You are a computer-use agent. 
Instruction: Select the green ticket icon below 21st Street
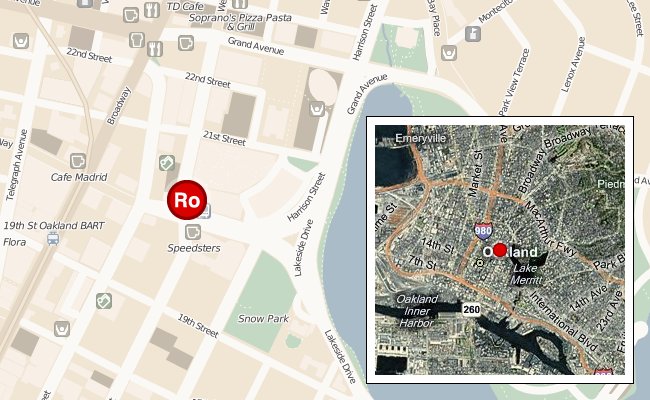167,162
